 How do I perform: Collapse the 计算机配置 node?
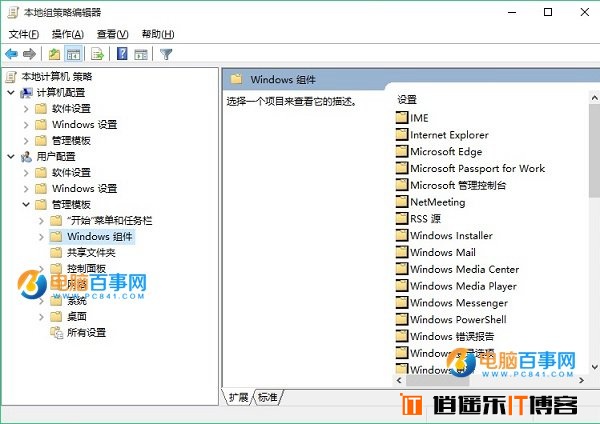[x=11, y=92]
